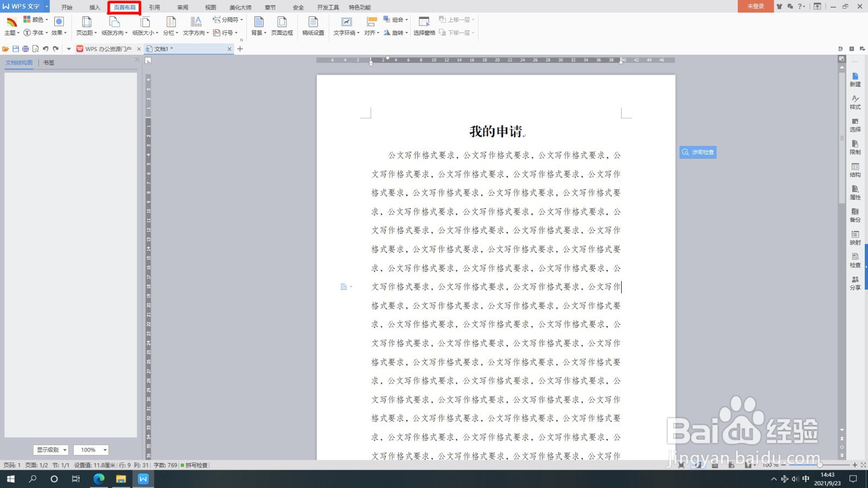The height and width of the screenshot is (488, 868).
Task: Click the new tab plus button
Action: 240,49
